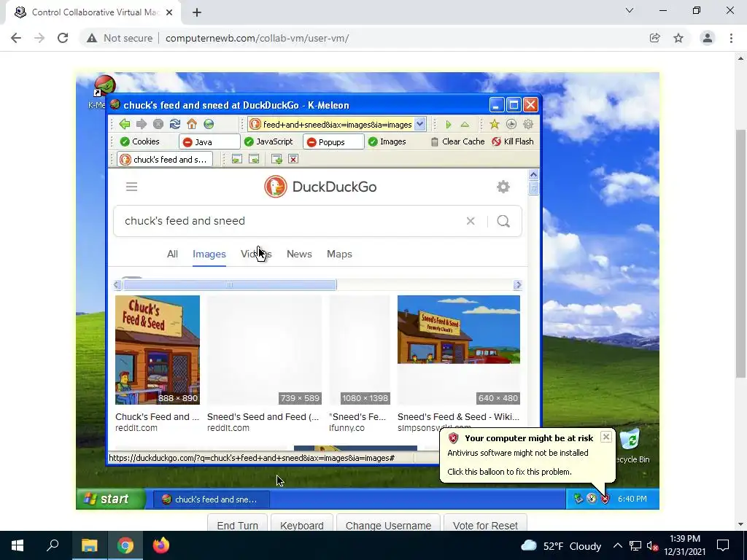Toggle Cookies permission in privacy bar

(139, 141)
